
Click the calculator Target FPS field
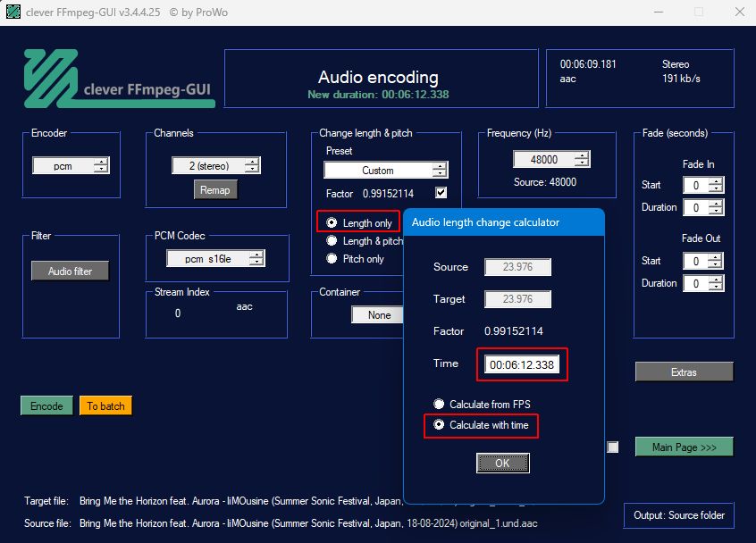pos(517,299)
